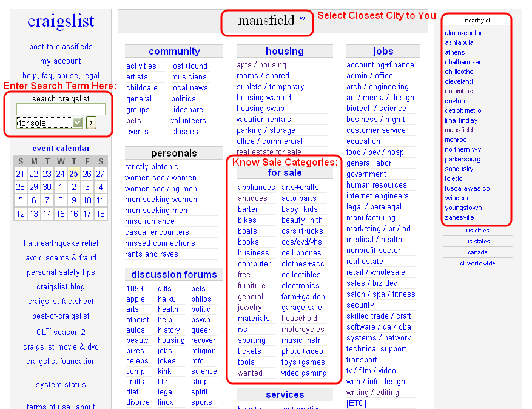This screenshot has height=409, width=532.
Task: Open the for sale category dropdown
Action: coord(50,123)
